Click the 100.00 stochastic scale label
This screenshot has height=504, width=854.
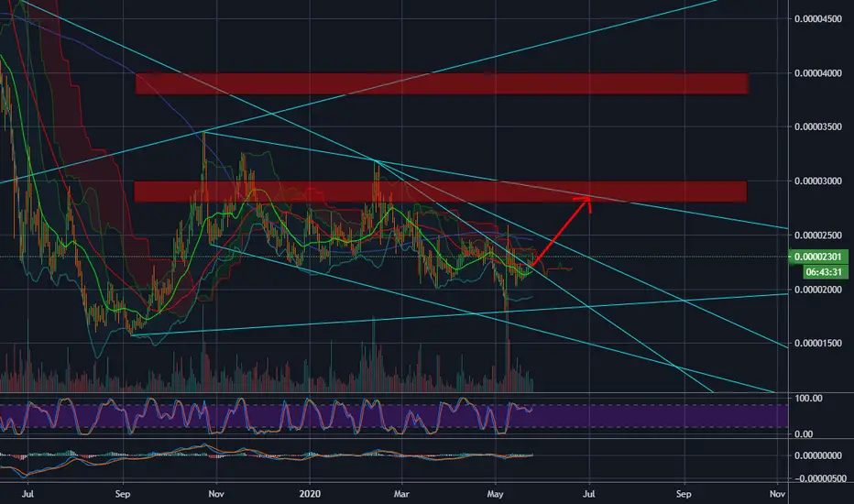tap(809, 399)
